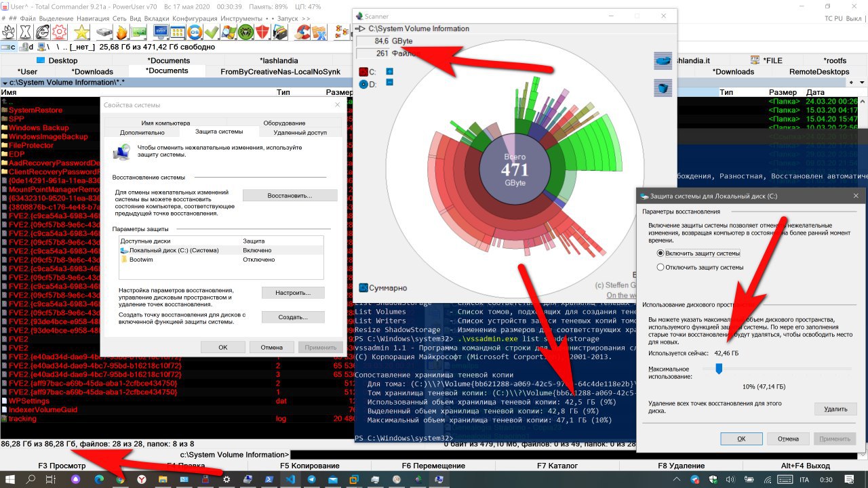Click the blue monitor toolbar icon
Image resolution: width=868 pixels, height=488 pixels.
(x=161, y=31)
